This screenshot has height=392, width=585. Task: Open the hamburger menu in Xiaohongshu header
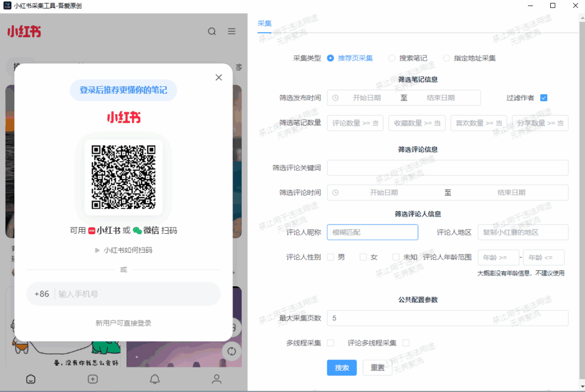click(231, 31)
